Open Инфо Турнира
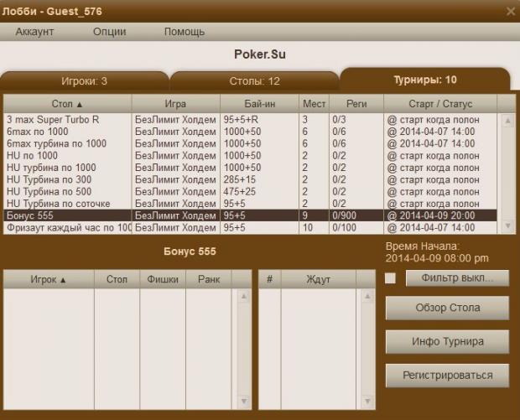 [x=447, y=341]
